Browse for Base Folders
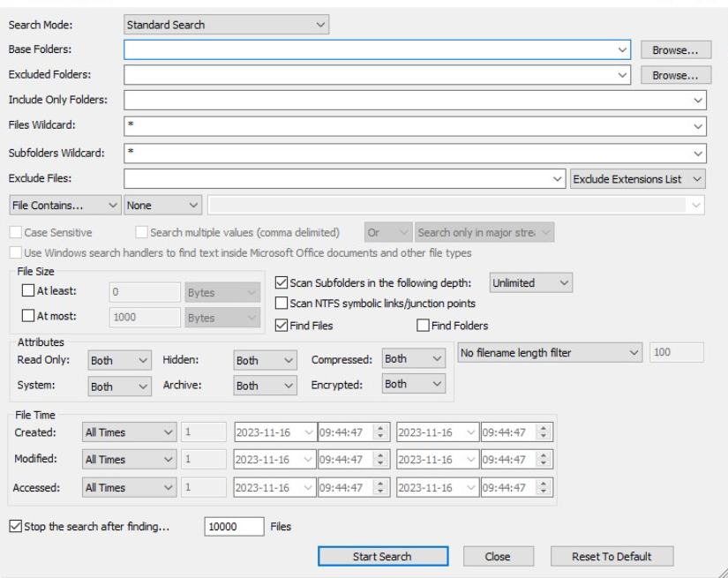728x578 pixels. 676,49
